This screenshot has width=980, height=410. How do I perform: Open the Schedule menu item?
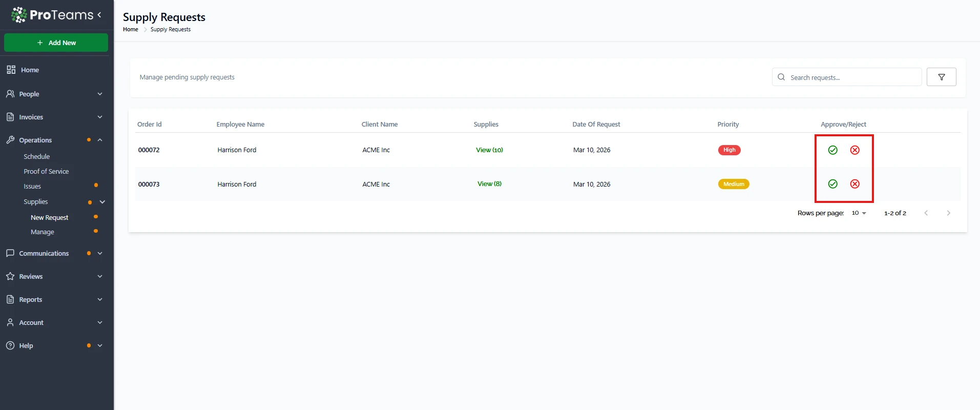click(x=37, y=157)
